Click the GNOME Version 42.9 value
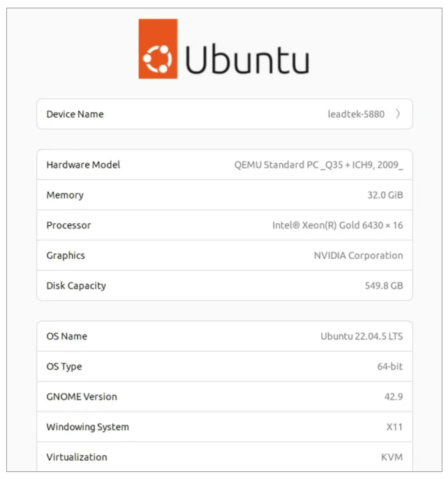 pos(394,397)
